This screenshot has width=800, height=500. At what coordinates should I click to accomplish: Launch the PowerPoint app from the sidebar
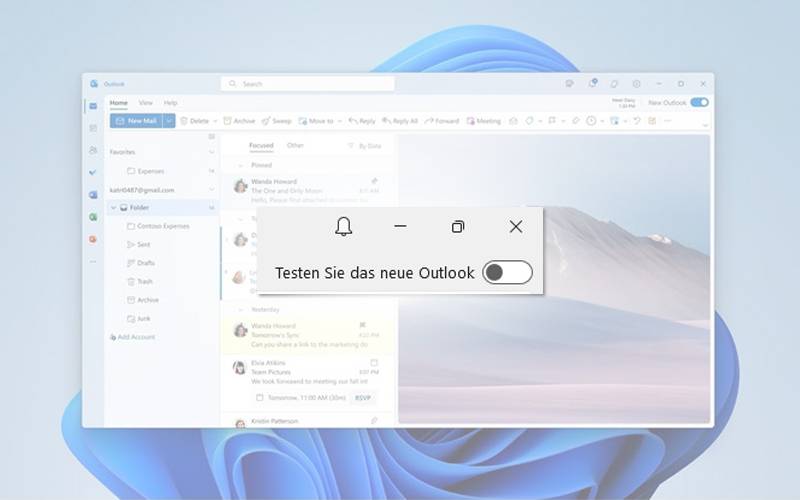point(93,239)
